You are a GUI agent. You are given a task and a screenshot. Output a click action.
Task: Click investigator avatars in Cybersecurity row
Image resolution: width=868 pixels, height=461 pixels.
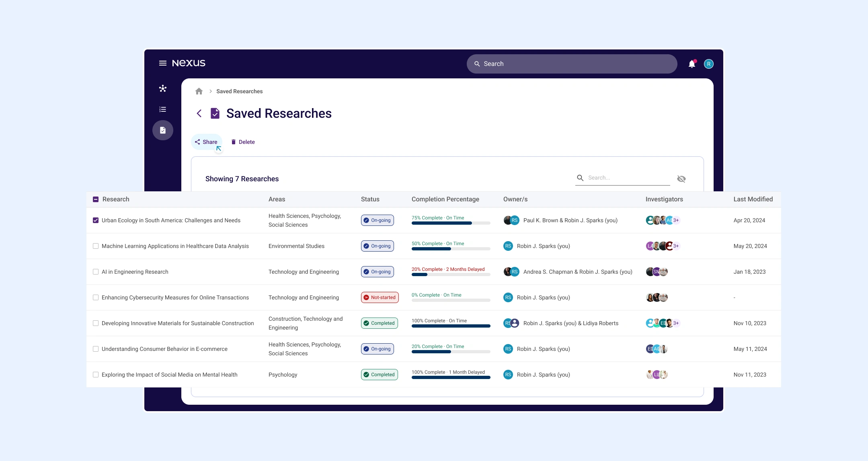click(x=657, y=297)
